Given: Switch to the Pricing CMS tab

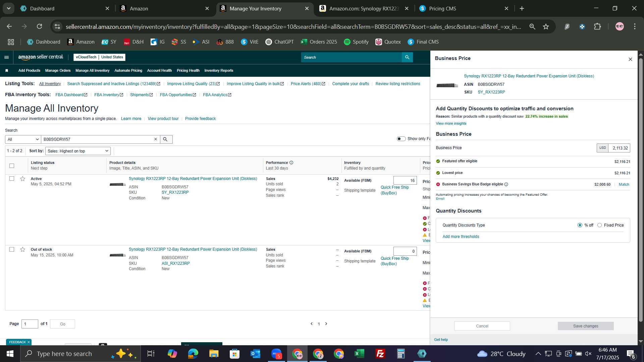Looking at the screenshot, I should pos(464,8).
